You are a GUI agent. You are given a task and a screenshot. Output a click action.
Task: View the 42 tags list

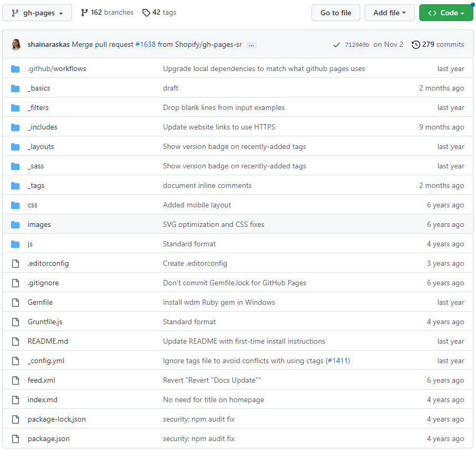coord(164,12)
